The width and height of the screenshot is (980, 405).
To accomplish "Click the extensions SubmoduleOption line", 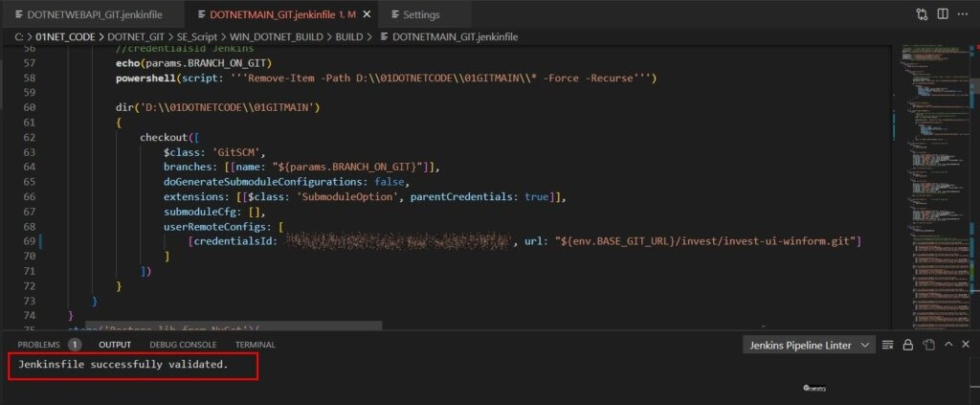I will [x=365, y=197].
